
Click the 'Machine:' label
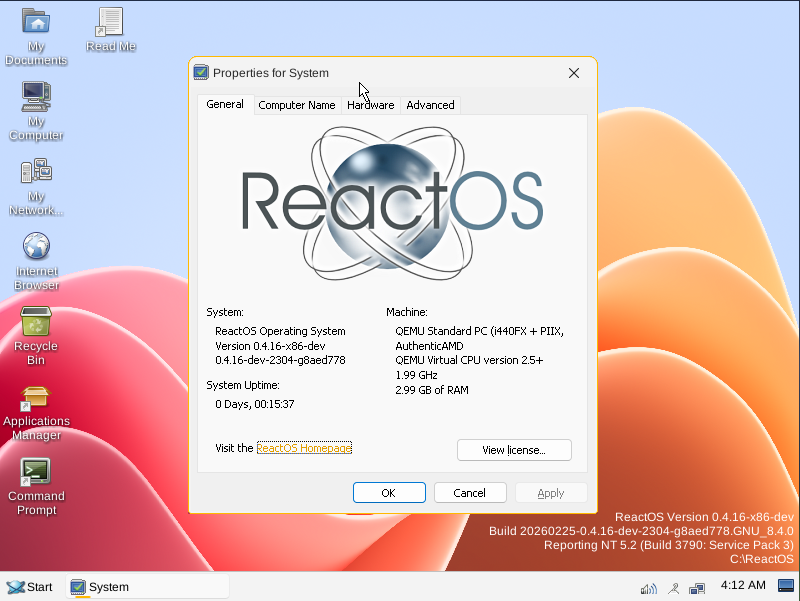click(x=407, y=312)
